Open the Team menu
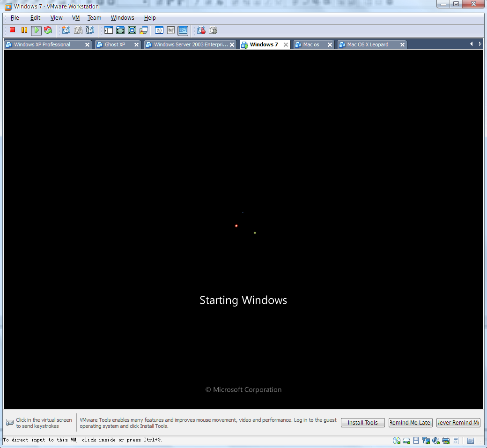The image size is (487, 448). (x=94, y=18)
